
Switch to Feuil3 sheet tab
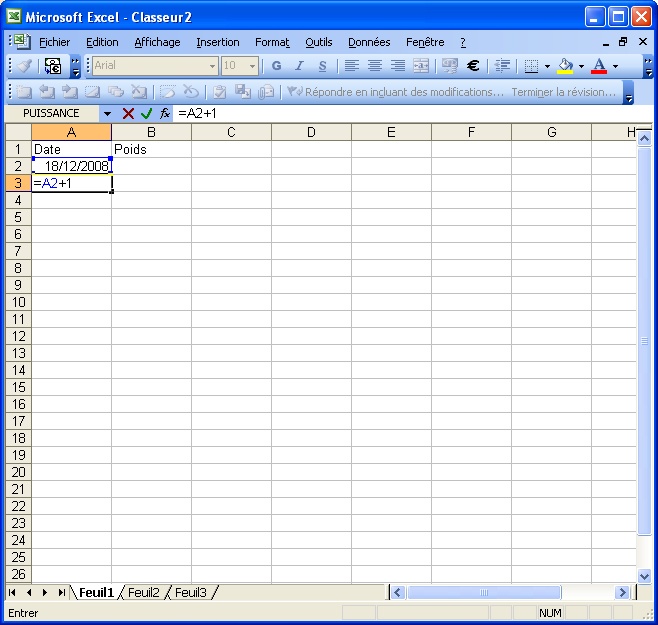point(191,593)
